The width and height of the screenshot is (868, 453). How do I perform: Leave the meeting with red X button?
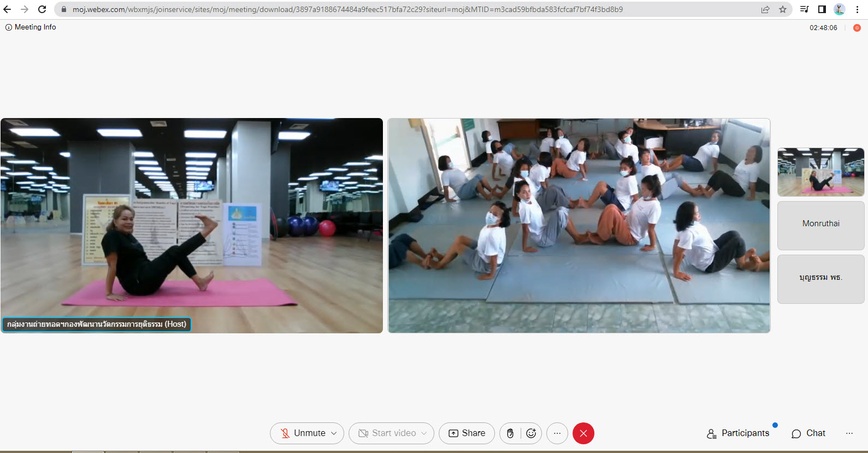point(583,433)
